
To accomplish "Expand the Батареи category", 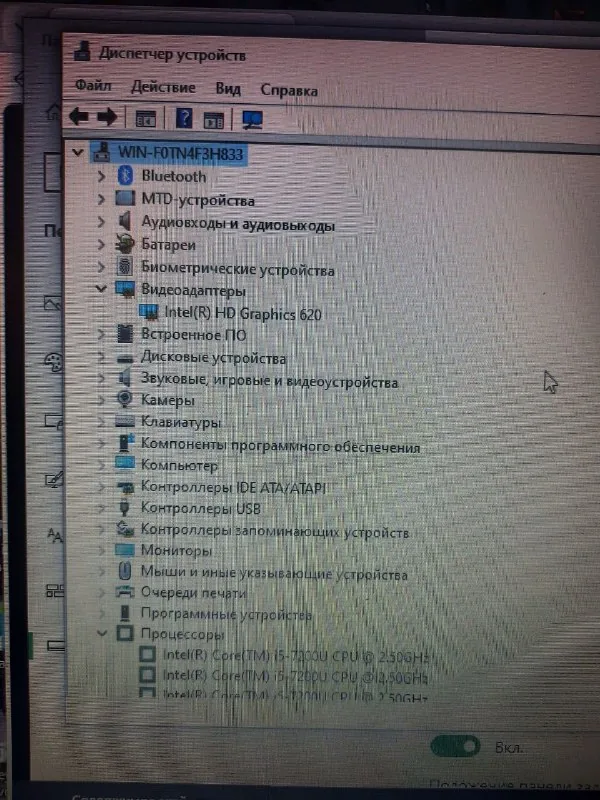I will [101, 244].
